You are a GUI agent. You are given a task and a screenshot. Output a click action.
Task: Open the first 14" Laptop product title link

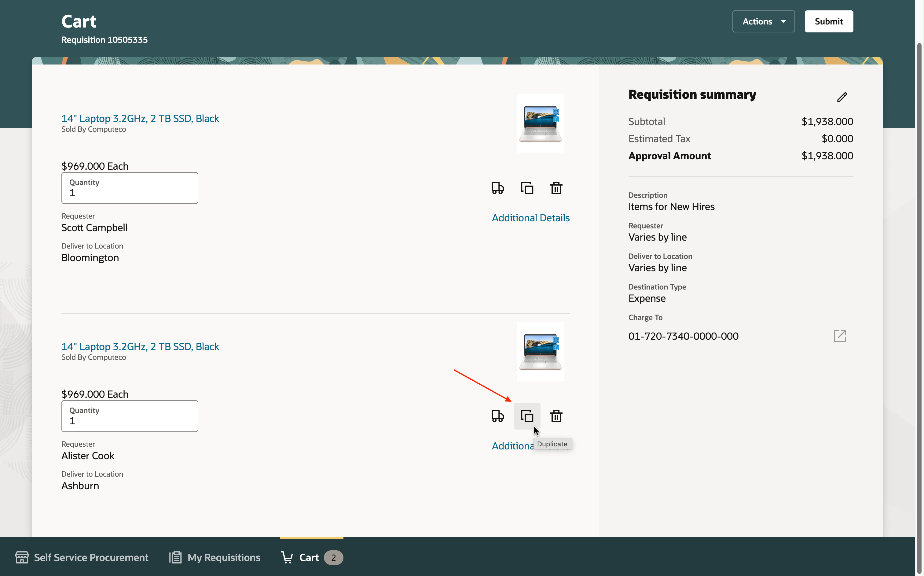[140, 119]
